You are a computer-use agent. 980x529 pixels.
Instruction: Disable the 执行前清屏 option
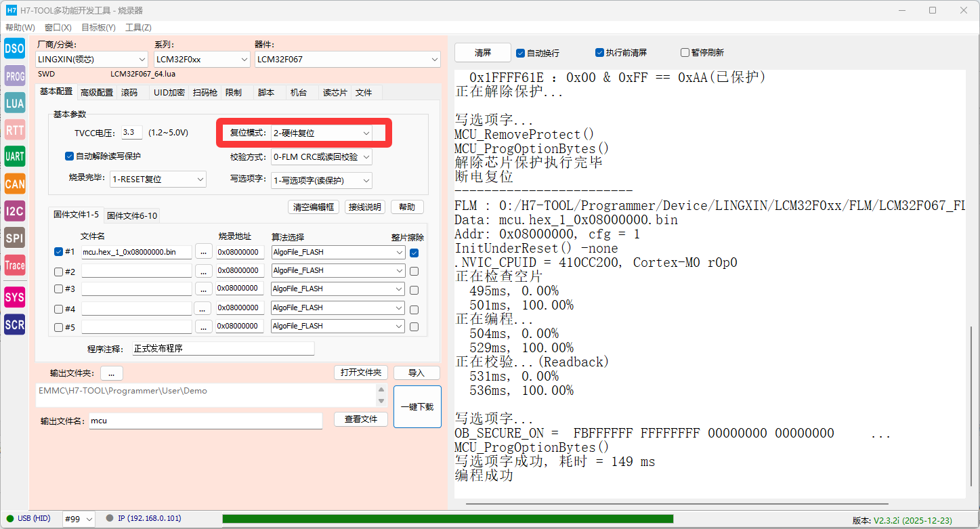point(599,53)
